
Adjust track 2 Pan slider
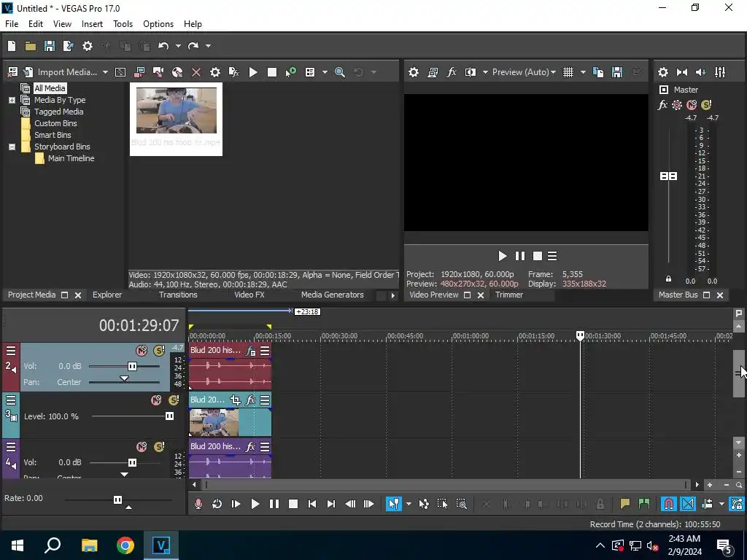(x=124, y=379)
